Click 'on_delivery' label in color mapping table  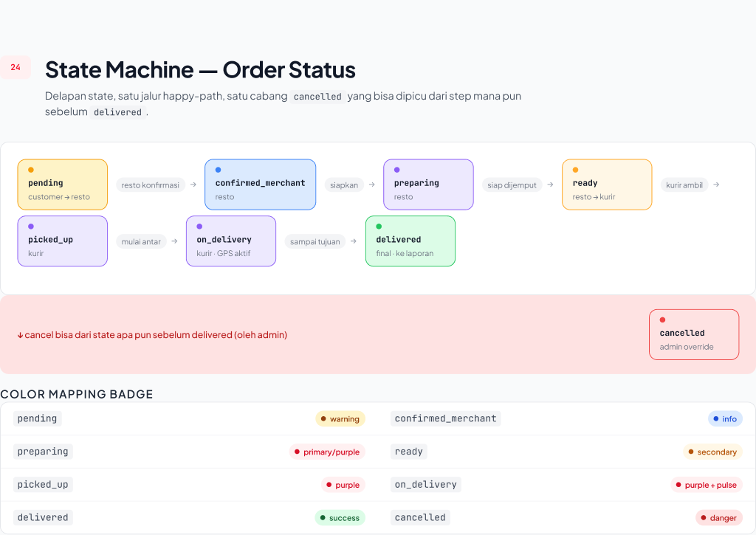point(426,484)
